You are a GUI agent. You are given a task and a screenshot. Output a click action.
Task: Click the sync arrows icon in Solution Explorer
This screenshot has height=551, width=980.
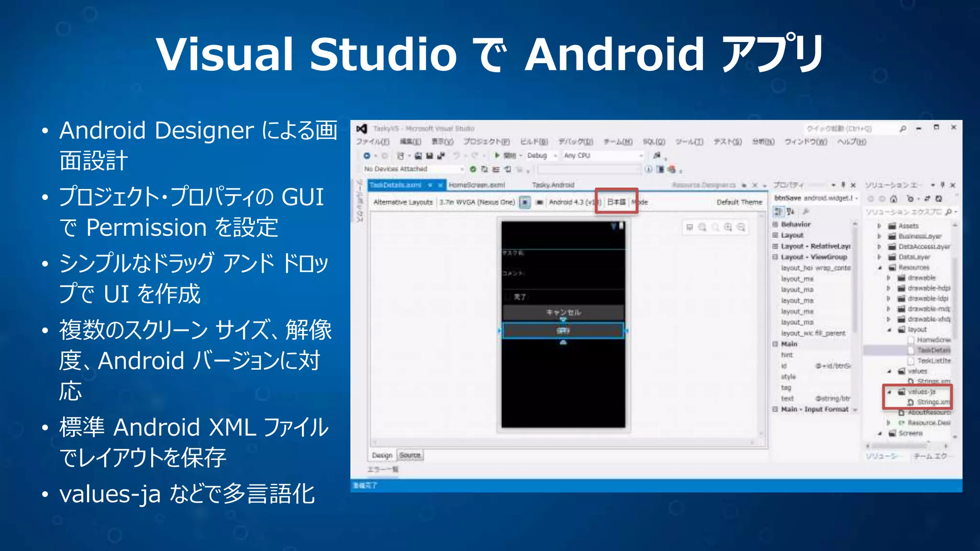927,198
